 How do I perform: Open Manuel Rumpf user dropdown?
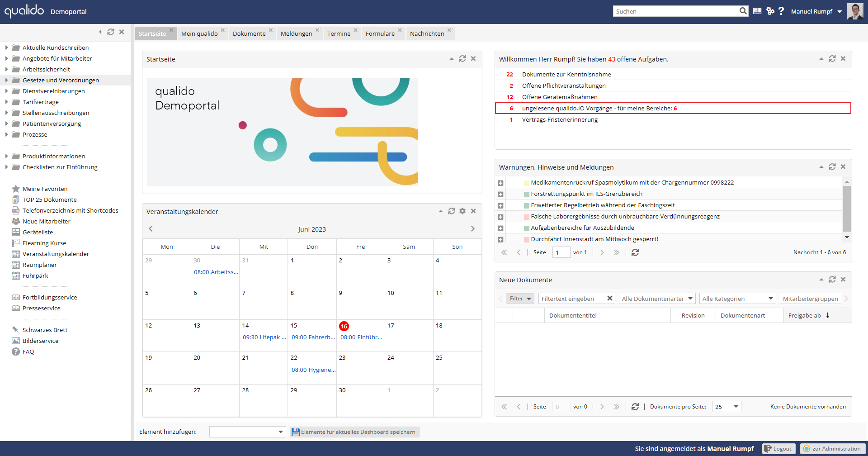[x=840, y=12]
